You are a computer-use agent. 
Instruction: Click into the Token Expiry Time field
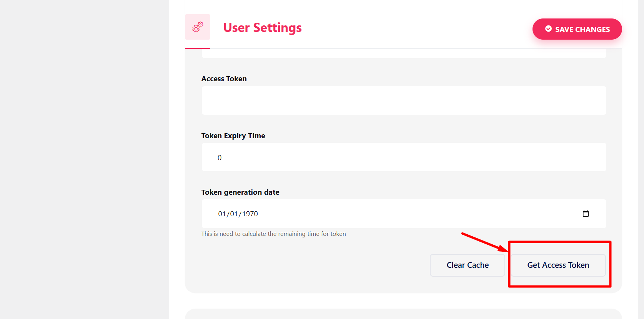[404, 157]
